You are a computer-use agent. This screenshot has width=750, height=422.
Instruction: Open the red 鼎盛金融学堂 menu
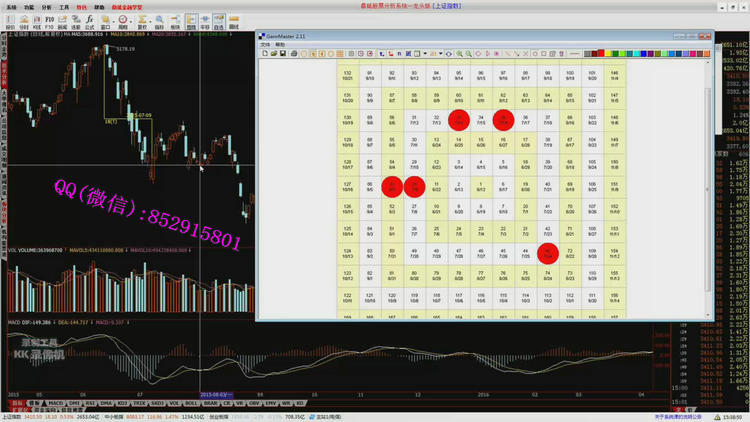(127, 7)
